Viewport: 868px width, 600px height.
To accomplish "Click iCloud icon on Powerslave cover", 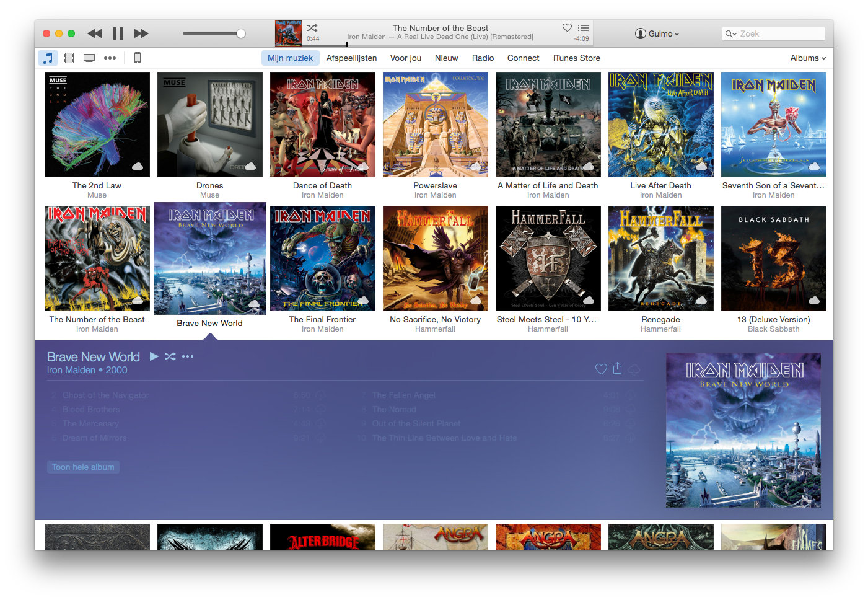I will click(476, 166).
